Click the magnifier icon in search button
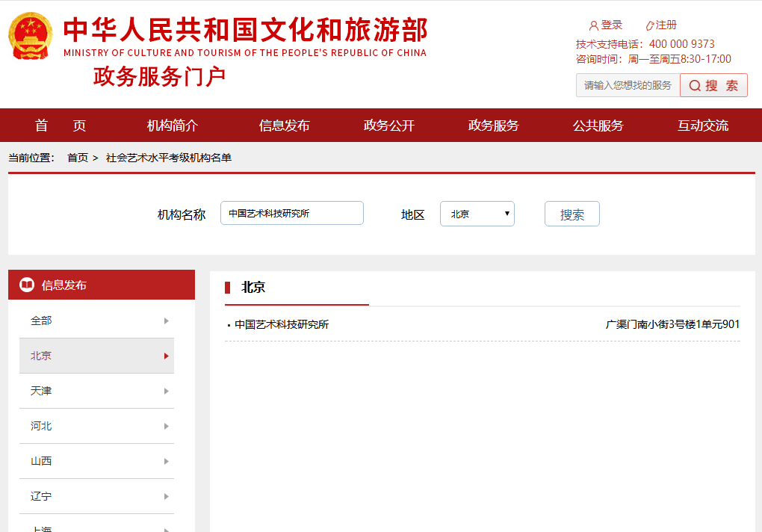The width and height of the screenshot is (762, 532). tap(695, 86)
